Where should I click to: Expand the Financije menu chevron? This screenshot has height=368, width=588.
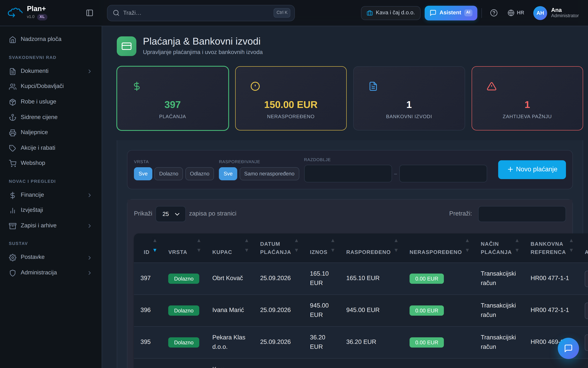pos(90,195)
